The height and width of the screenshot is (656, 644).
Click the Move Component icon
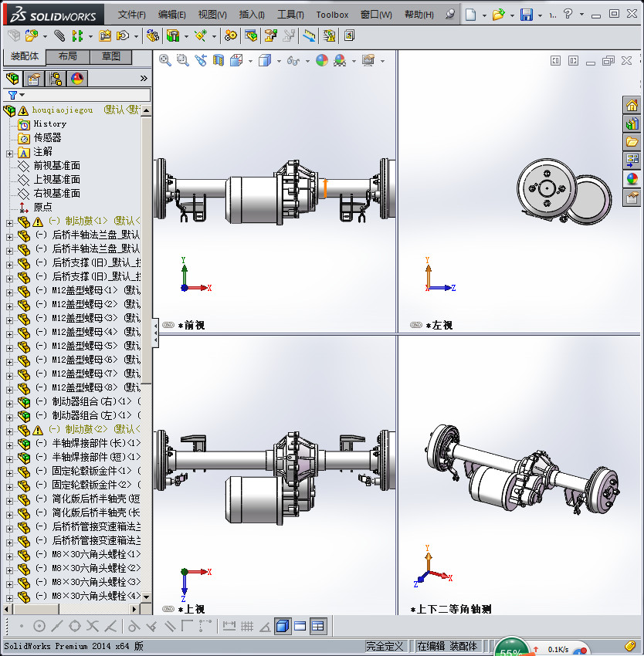click(123, 36)
